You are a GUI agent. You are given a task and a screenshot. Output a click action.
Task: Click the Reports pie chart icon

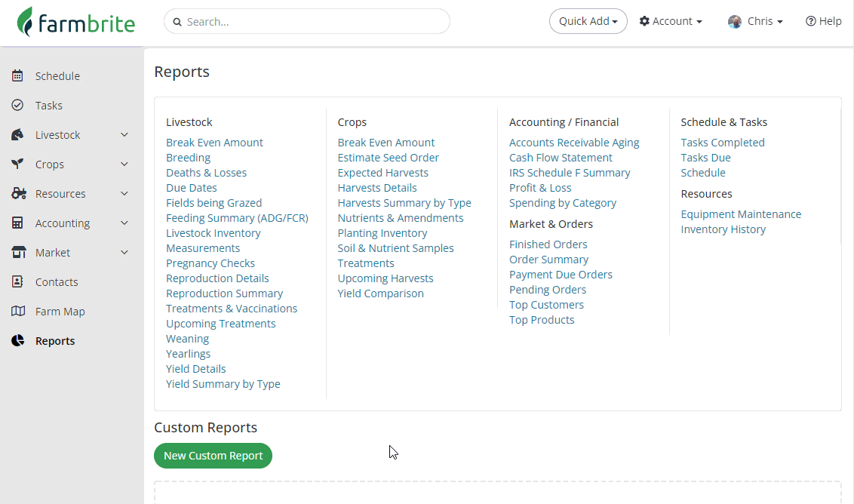(18, 340)
